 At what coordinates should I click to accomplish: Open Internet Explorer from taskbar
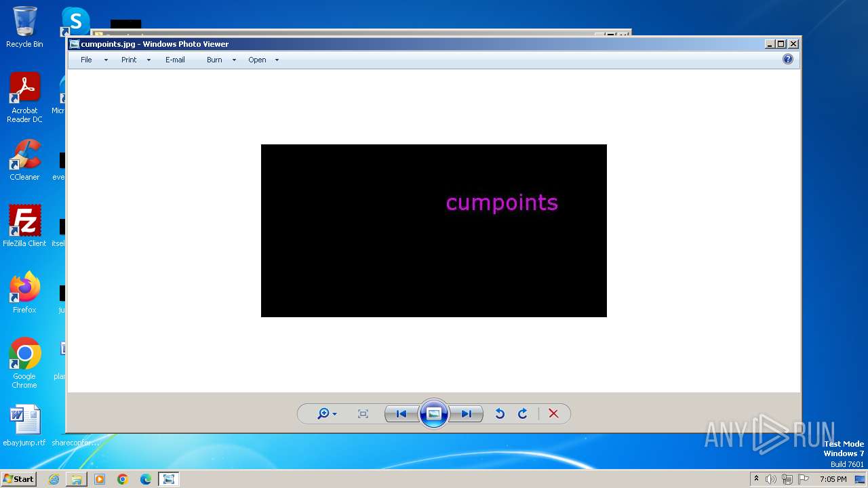[x=54, y=479]
